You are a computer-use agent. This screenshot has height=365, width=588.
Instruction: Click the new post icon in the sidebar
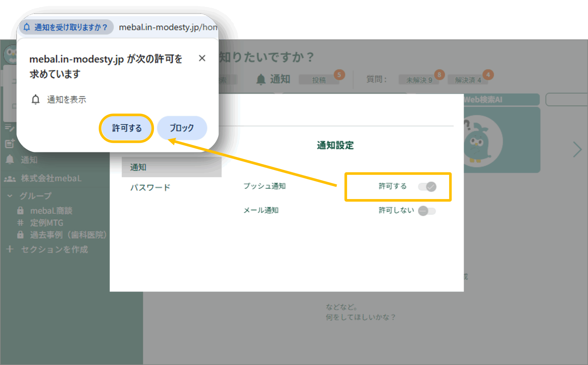click(10, 143)
